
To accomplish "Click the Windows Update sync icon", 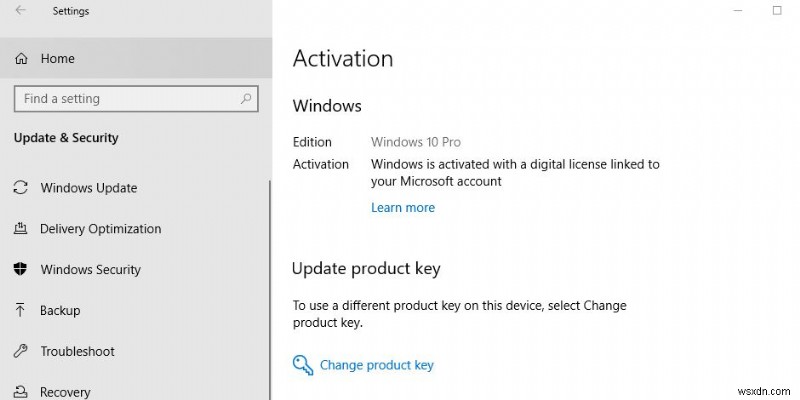I will [20, 188].
